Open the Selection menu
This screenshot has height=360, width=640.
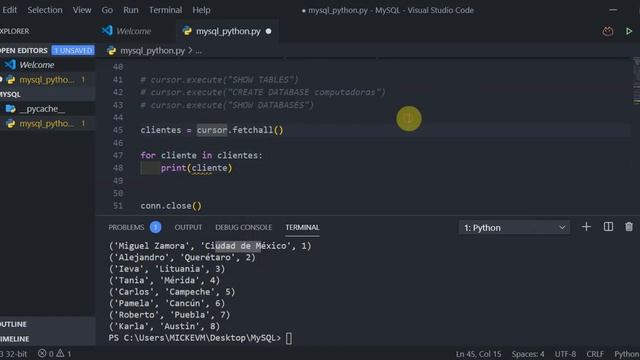point(45,10)
